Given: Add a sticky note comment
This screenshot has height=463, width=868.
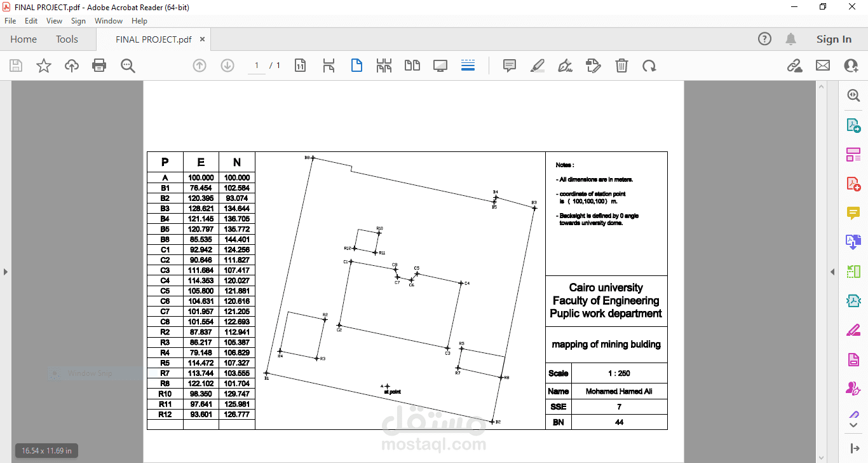Looking at the screenshot, I should point(510,66).
